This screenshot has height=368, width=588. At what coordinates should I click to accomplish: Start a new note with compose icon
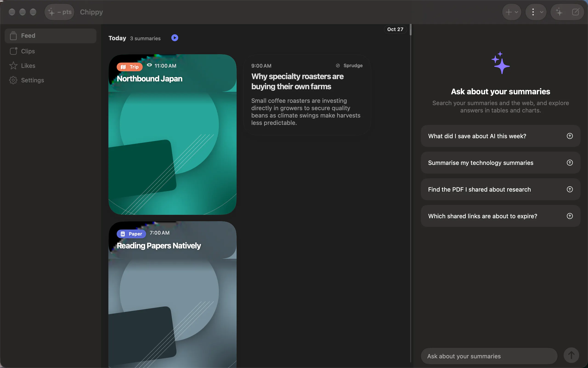pos(576,12)
